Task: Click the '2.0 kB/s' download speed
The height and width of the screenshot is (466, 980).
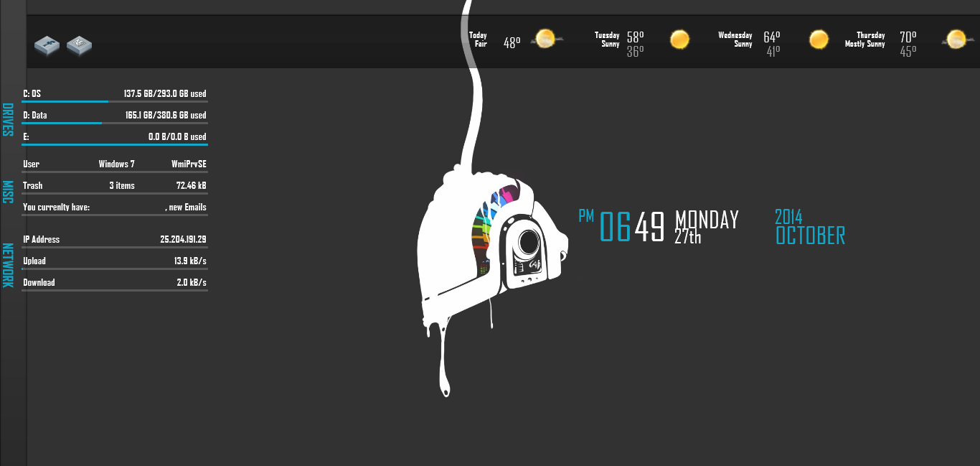Action: click(x=192, y=282)
